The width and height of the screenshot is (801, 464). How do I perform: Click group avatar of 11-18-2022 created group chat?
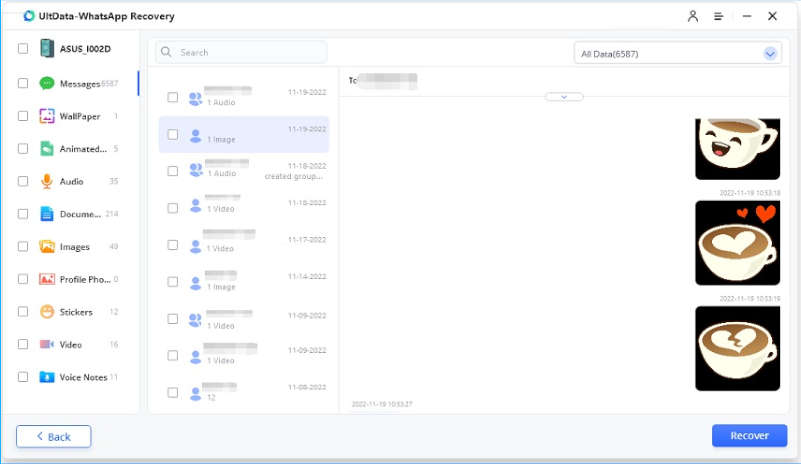pyautogui.click(x=196, y=170)
